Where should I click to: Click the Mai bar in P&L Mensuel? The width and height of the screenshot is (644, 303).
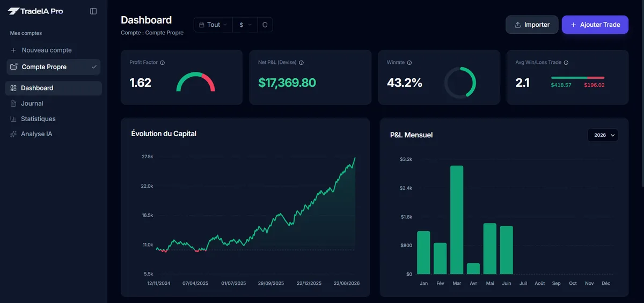click(x=490, y=249)
